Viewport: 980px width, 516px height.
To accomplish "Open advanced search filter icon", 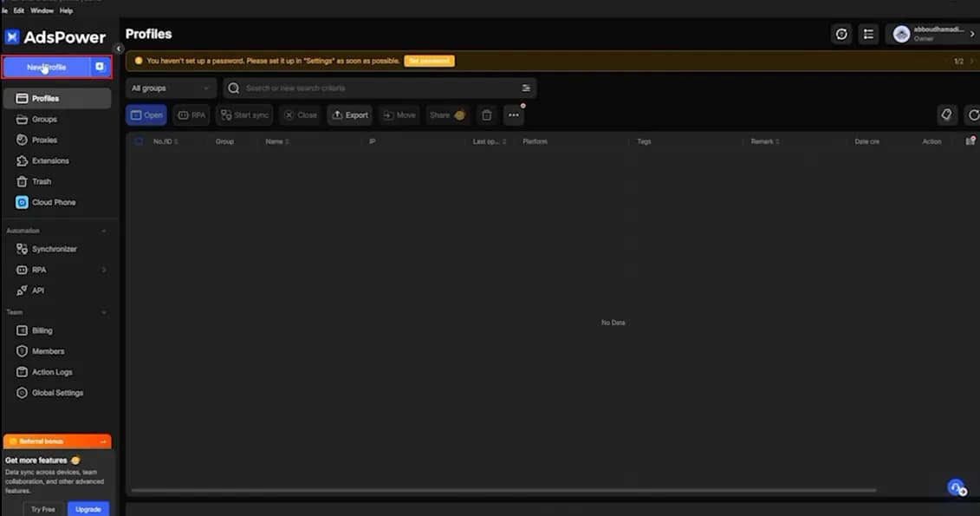I will tap(526, 88).
